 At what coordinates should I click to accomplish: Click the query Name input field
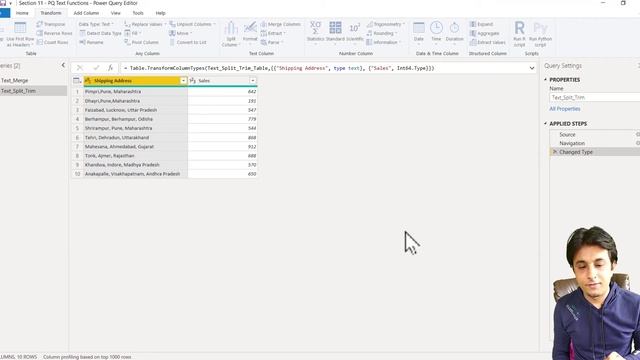coord(595,97)
